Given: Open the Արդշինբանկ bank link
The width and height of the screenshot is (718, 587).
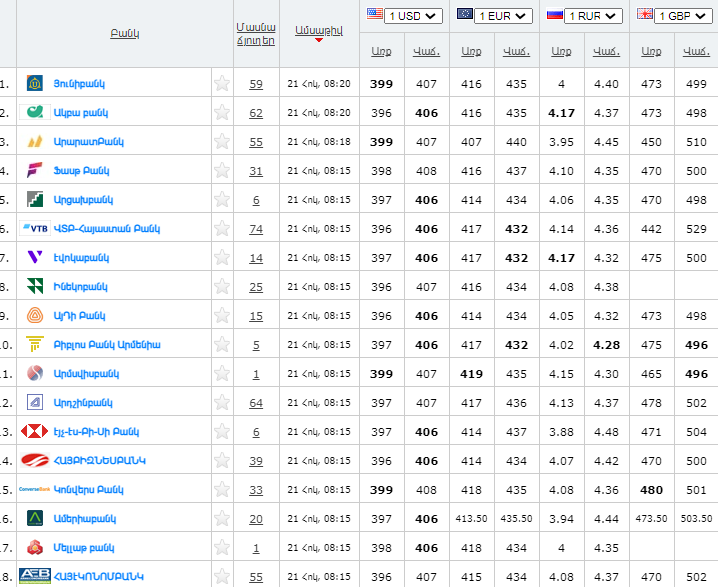Looking at the screenshot, I should click(x=83, y=403).
